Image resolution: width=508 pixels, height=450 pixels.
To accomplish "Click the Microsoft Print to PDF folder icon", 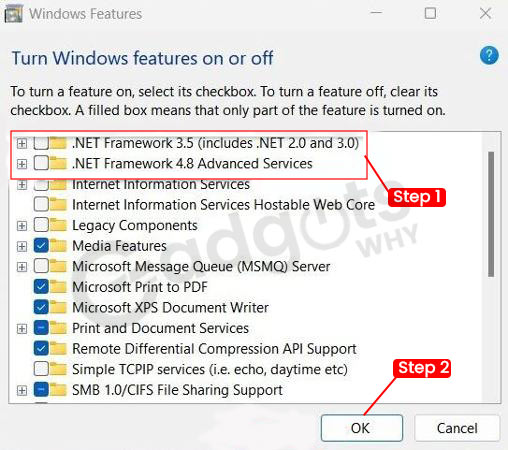I will (x=58, y=287).
